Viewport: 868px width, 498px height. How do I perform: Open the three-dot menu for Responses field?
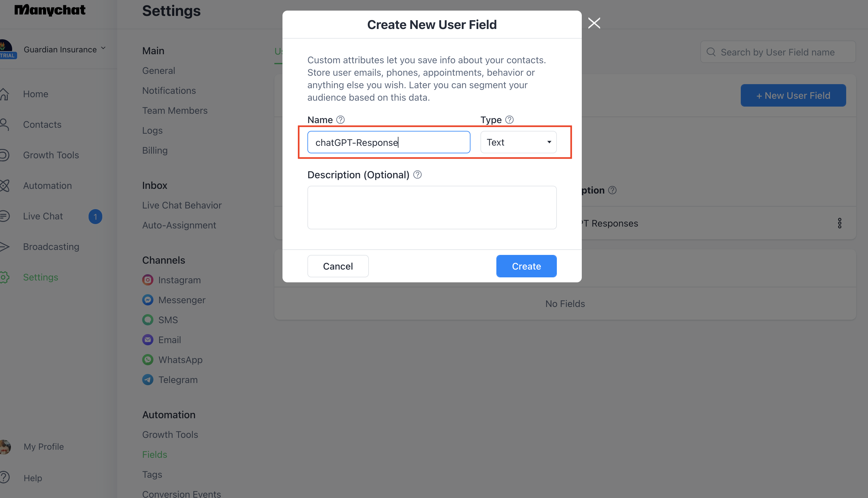pos(839,223)
